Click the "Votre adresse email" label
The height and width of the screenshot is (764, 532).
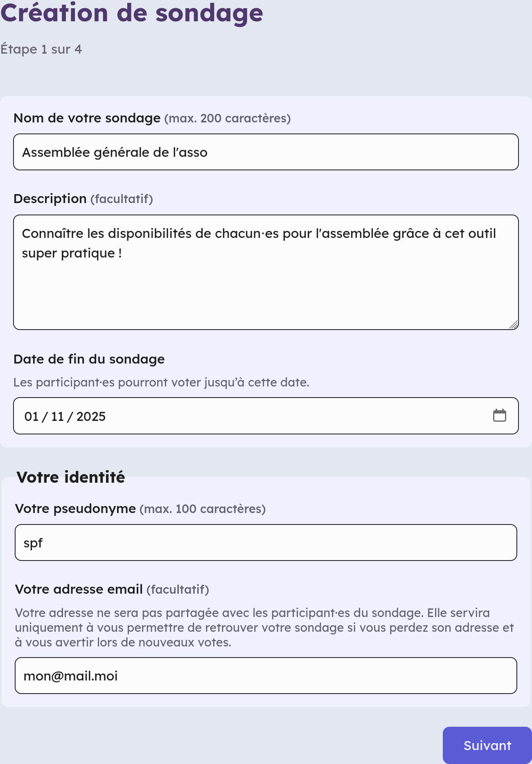pyautogui.click(x=79, y=589)
